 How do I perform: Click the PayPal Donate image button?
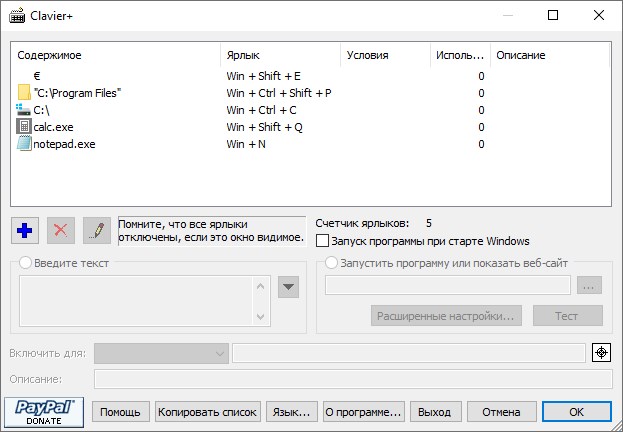(x=43, y=411)
